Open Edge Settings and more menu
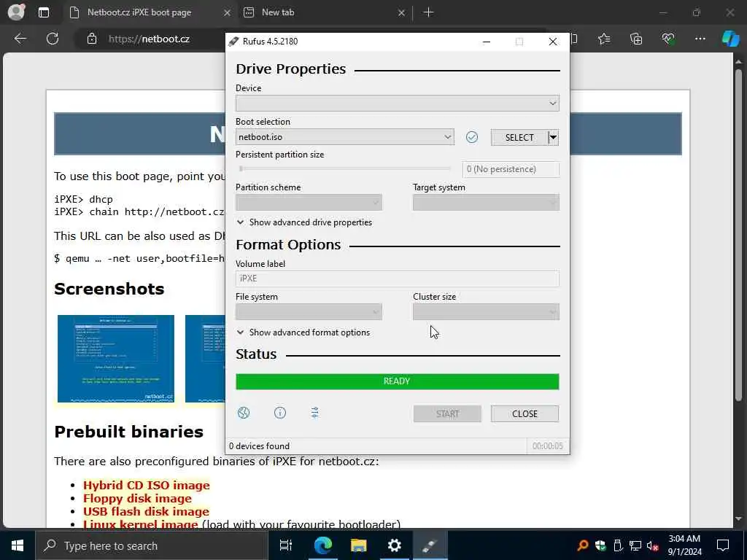The width and height of the screenshot is (747, 560). [700, 39]
